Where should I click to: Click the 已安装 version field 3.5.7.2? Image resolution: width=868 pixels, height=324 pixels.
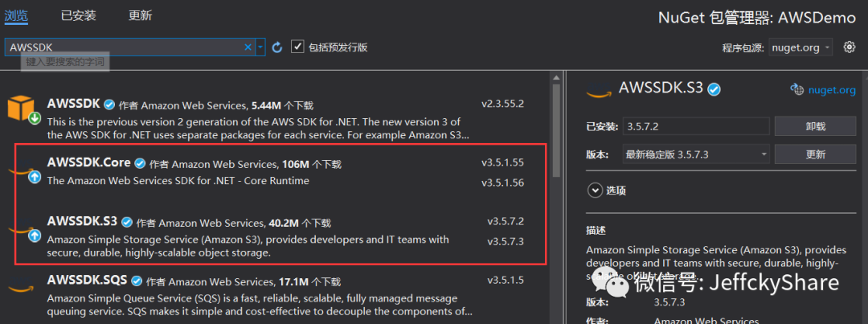(696, 126)
